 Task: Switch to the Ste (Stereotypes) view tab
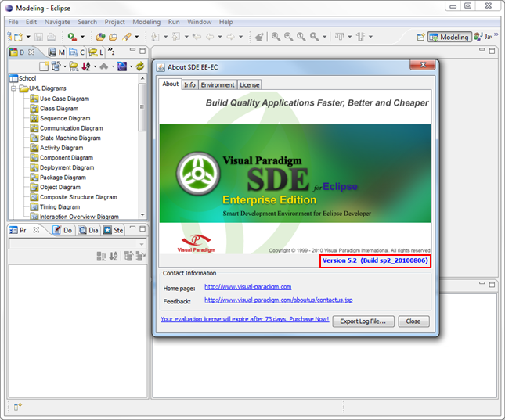pos(114,230)
